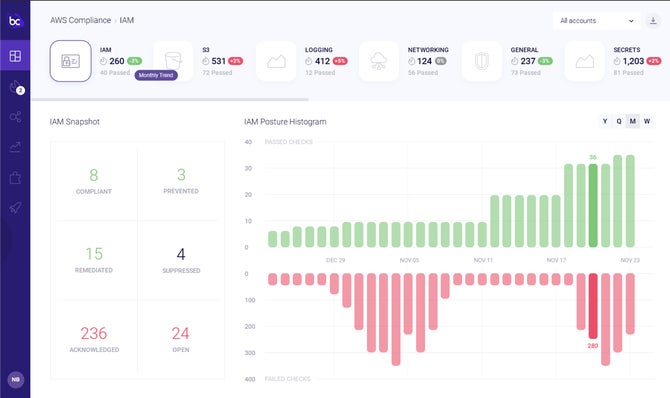Click the Secrets +2% trend badge
This screenshot has height=398, width=670.
coord(654,61)
